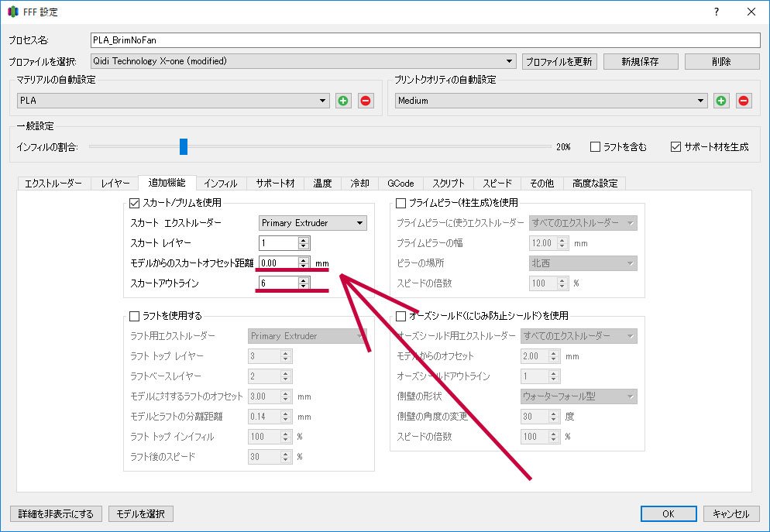770x532 pixels.
Task: Disable スカート/ブリムを使用 checkbox
Action: 134,204
